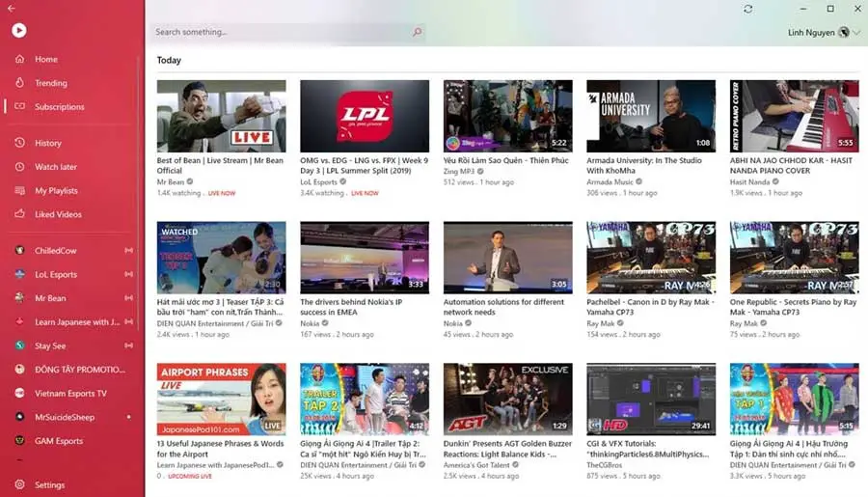Screen dimensions: 868x497
Task: Click the search magnifier icon
Action: (417, 32)
